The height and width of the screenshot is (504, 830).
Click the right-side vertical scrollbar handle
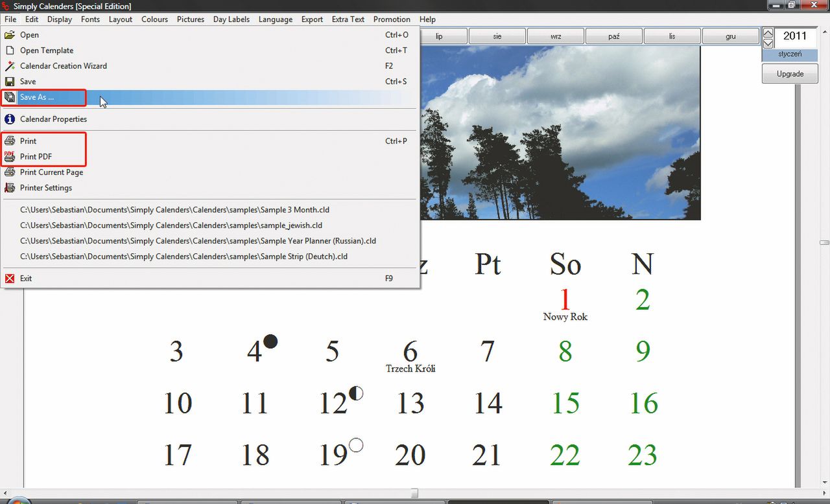pos(824,242)
